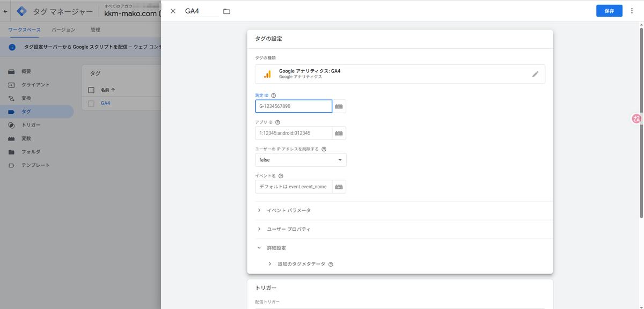Switch to ワークスペース tab
Viewport: 644px width, 309px height.
[x=24, y=30]
